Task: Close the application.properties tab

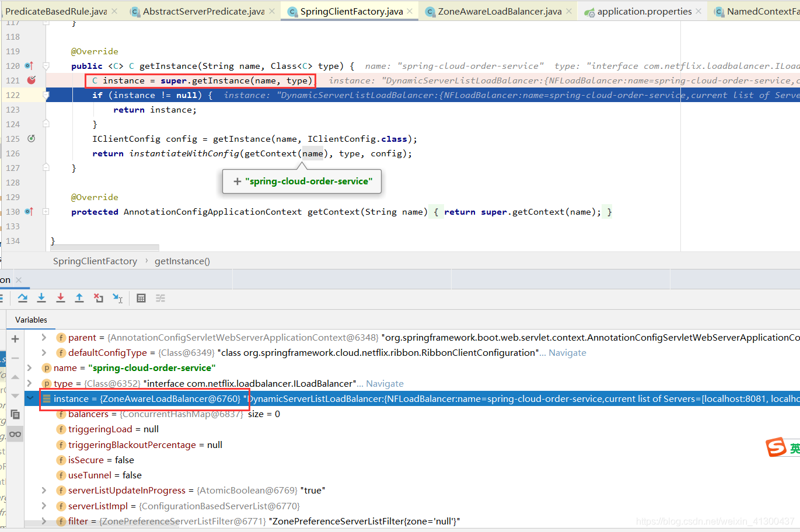Action: click(x=698, y=11)
